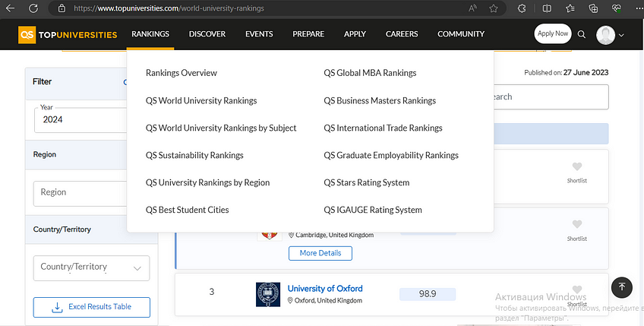The height and width of the screenshot is (326, 644).
Task: Click the university search field
Action: pyautogui.click(x=551, y=97)
